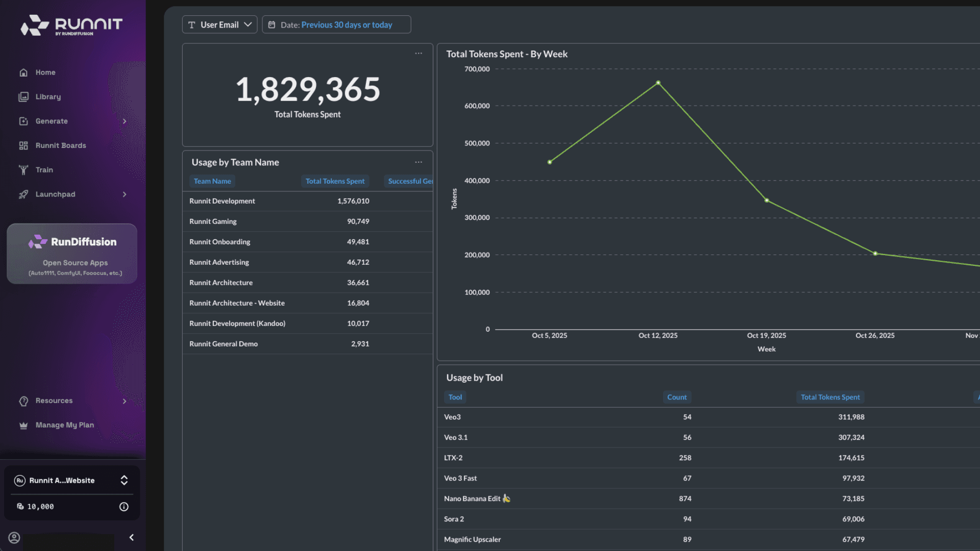
Task: Click the 311,988 tokens cell for Veo3
Action: (851, 417)
